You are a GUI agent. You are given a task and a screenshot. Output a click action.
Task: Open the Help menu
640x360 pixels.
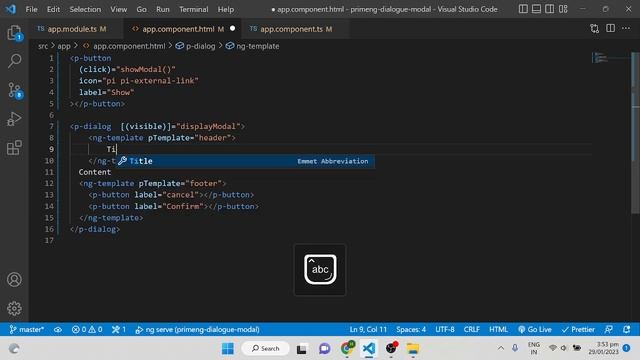[x=226, y=9]
